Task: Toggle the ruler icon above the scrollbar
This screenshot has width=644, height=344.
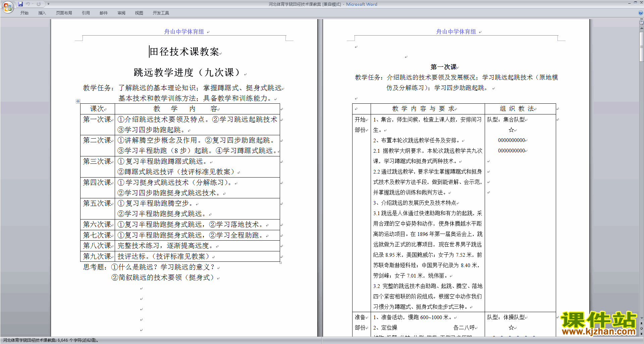Action: click(641, 23)
